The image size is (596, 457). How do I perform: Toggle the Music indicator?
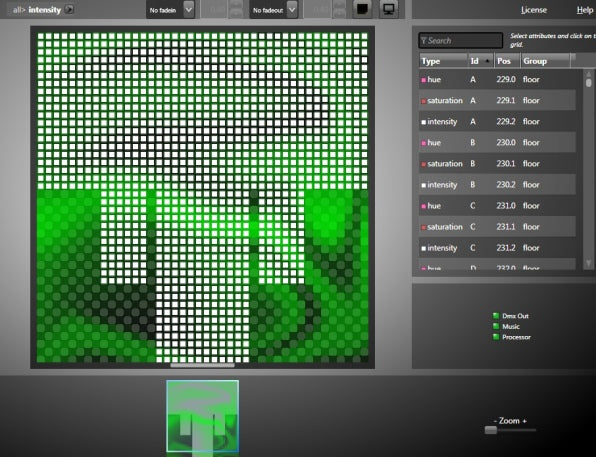click(496, 327)
